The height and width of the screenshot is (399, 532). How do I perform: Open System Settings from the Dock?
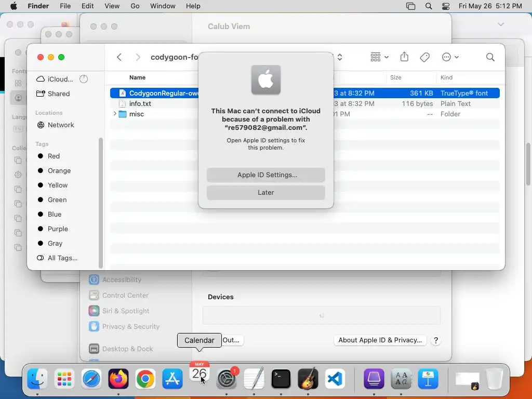point(227,379)
